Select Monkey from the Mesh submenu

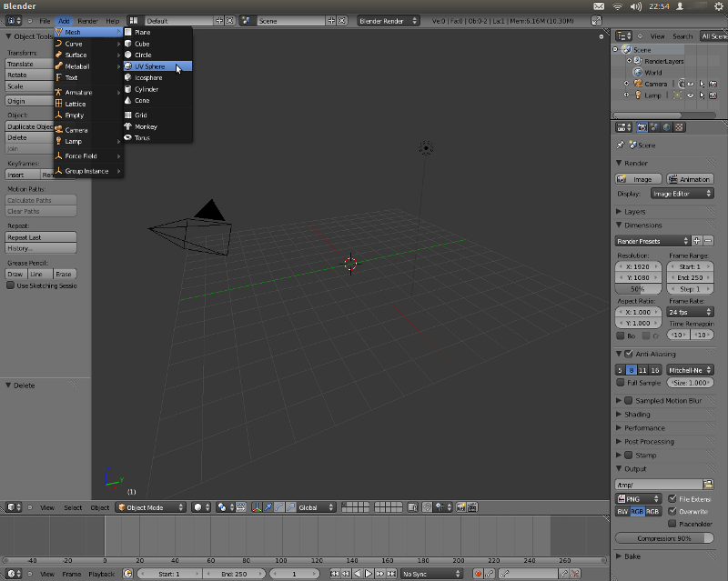click(x=146, y=126)
